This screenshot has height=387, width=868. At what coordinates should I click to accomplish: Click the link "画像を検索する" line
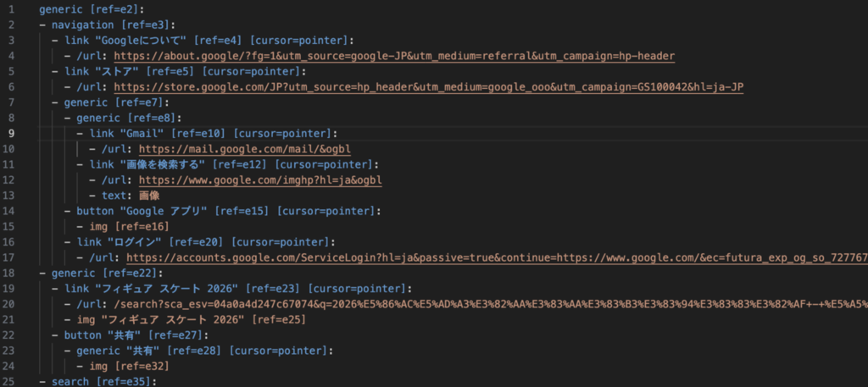(x=234, y=164)
